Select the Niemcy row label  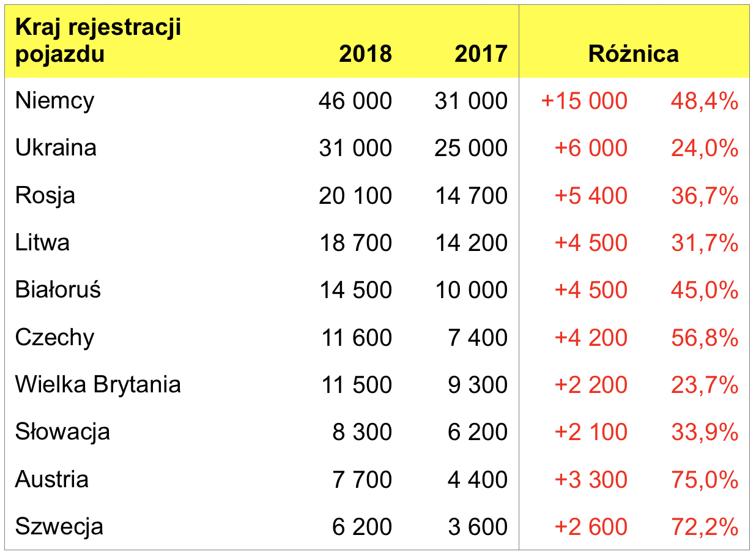tap(55, 101)
